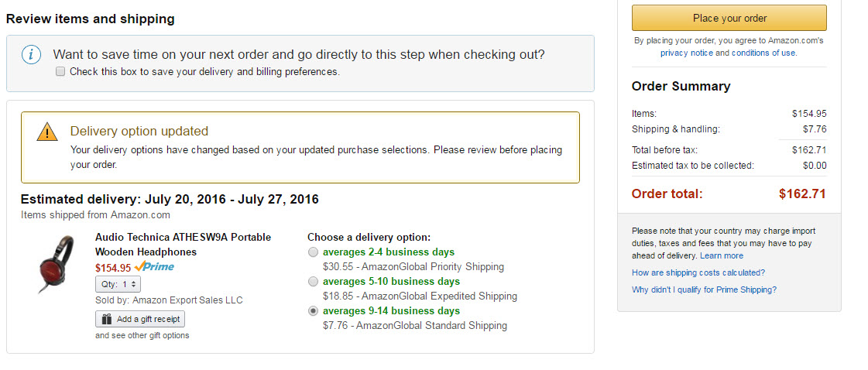Click the $154.95 red product price
Screen dimensions: 868x370
pos(112,268)
